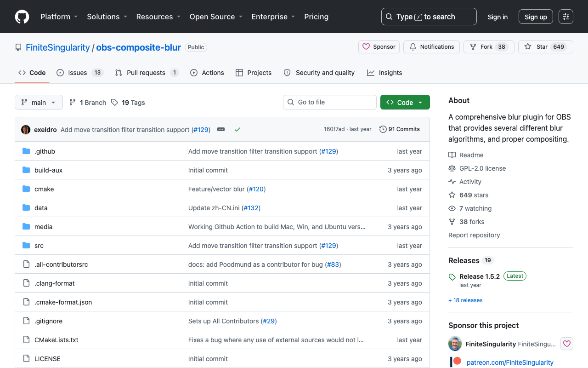Screen dimensions: 588x368
Task: Click the heart sponsor button beside FiniteSingularity
Action: [x=567, y=344]
